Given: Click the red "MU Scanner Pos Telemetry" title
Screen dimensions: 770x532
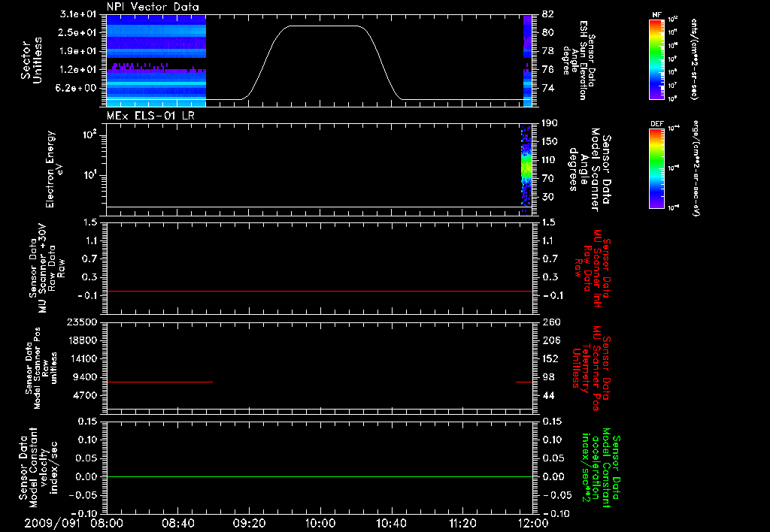Looking at the screenshot, I should coord(591,368).
